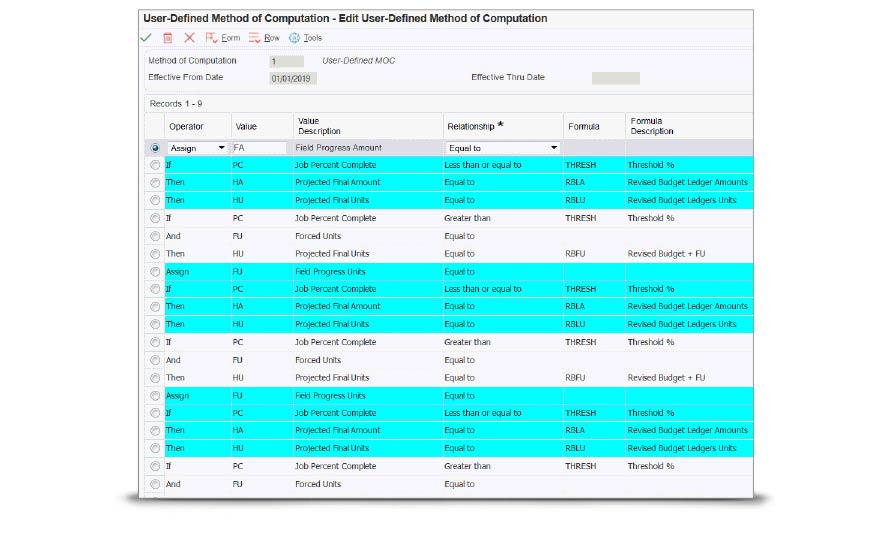Click the red X Cancel icon

point(189,38)
